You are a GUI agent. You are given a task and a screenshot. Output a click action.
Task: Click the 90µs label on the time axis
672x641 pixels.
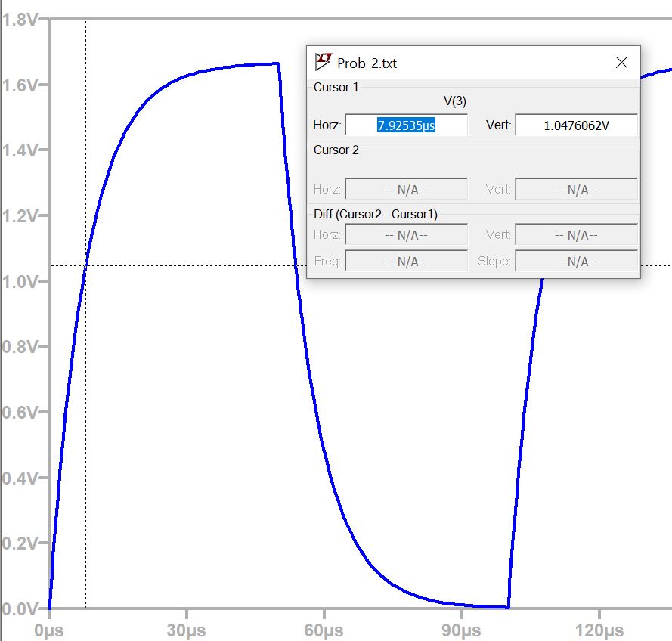461,630
